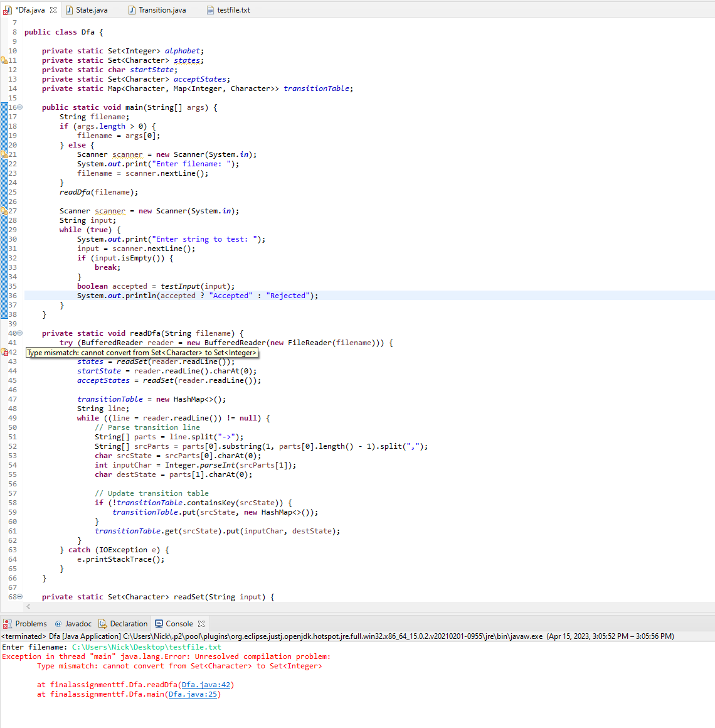
Task: Click the warning marker on line 21
Action: coord(4,154)
